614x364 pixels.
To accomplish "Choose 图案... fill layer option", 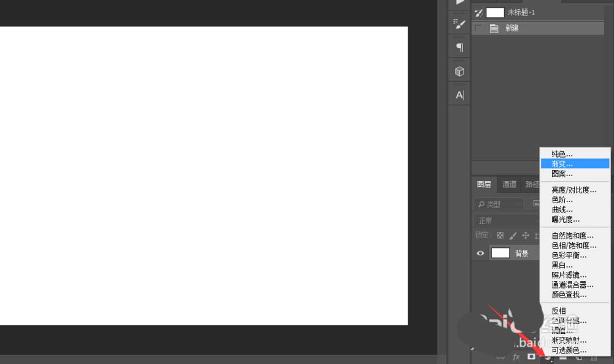I will point(575,173).
